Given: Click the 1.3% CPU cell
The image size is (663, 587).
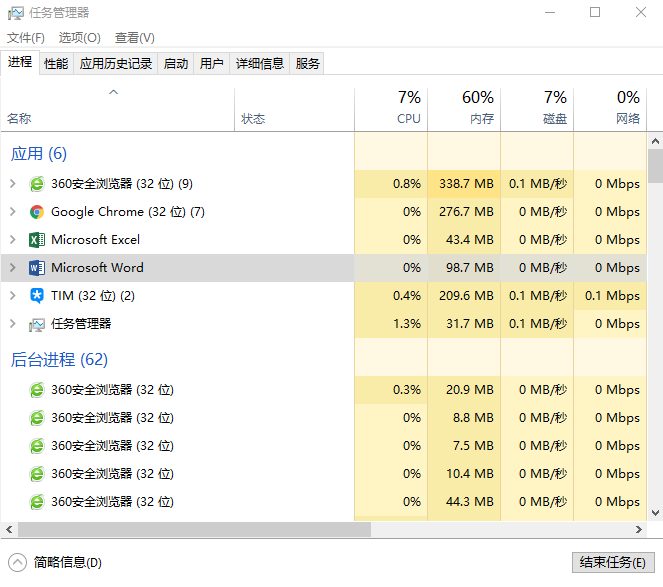Looking at the screenshot, I should coord(391,324).
